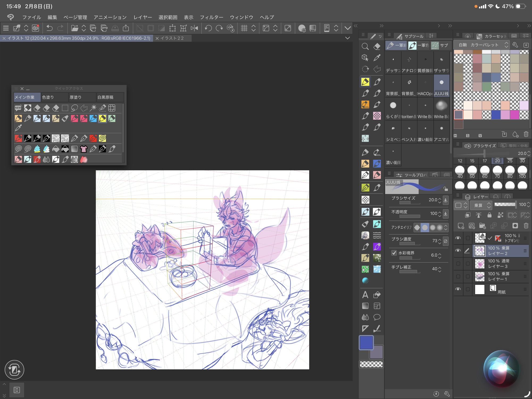Toggle the 水彩境界 checkbox
This screenshot has width=532, height=399.
[x=394, y=253]
